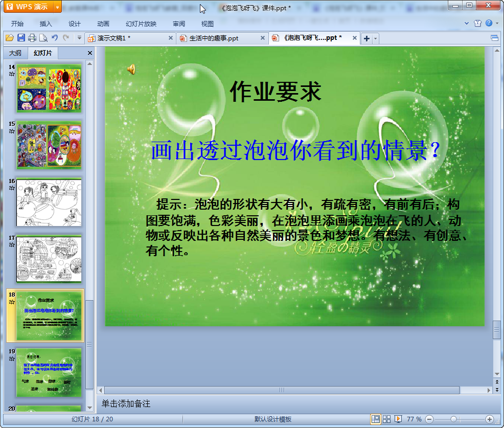504x428 pixels.
Task: Select slide 16 thumbnail with line drawing
Action: click(49, 202)
